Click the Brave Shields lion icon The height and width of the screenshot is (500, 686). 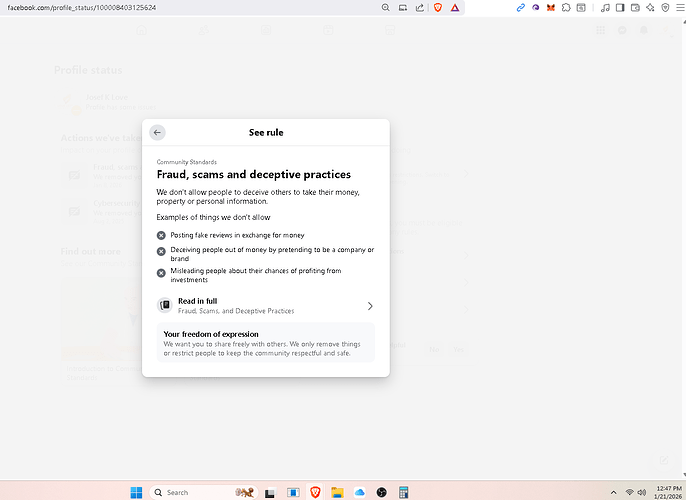coord(438,7)
